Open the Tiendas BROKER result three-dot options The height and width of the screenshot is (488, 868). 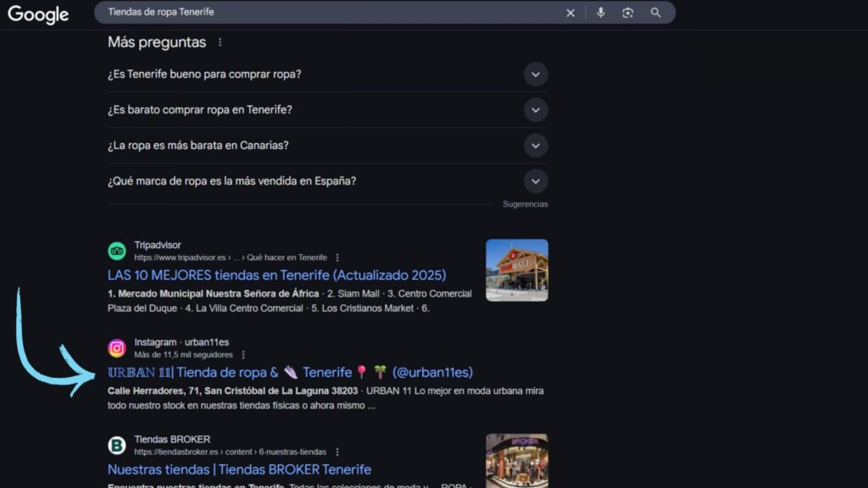(x=337, y=452)
